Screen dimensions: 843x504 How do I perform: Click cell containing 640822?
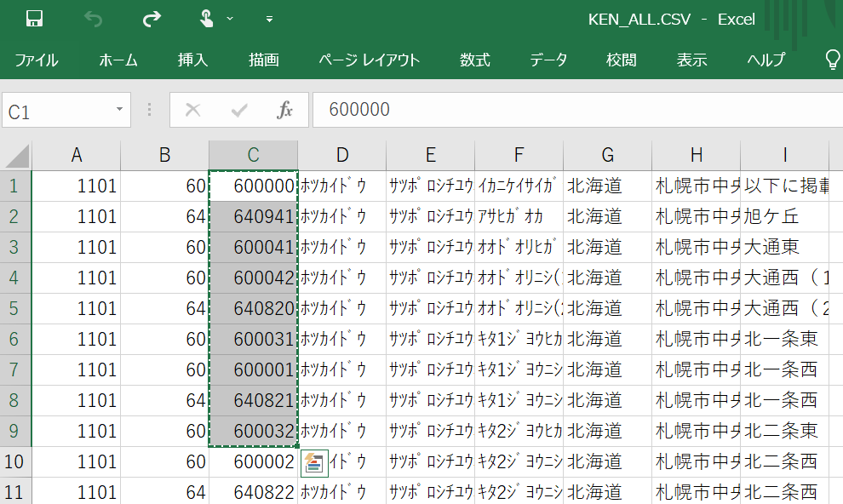coord(253,491)
